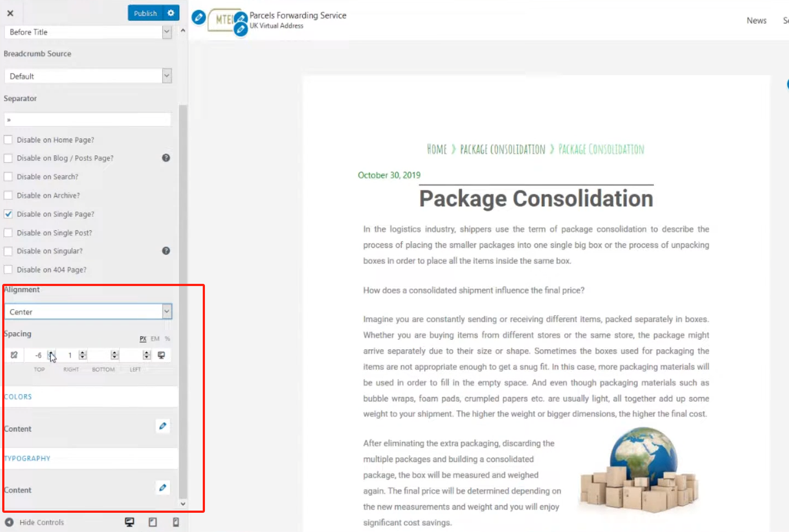Edit Content color with pencil icon
This screenshot has width=789, height=532.
tap(163, 426)
